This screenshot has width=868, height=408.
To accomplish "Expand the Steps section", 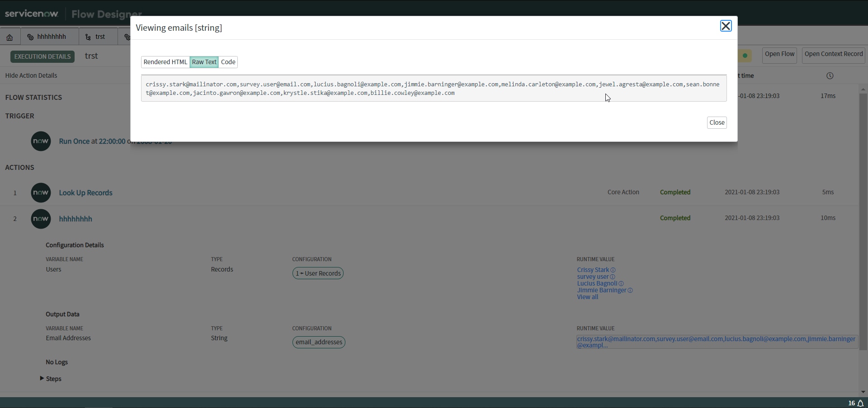I will pyautogui.click(x=50, y=379).
